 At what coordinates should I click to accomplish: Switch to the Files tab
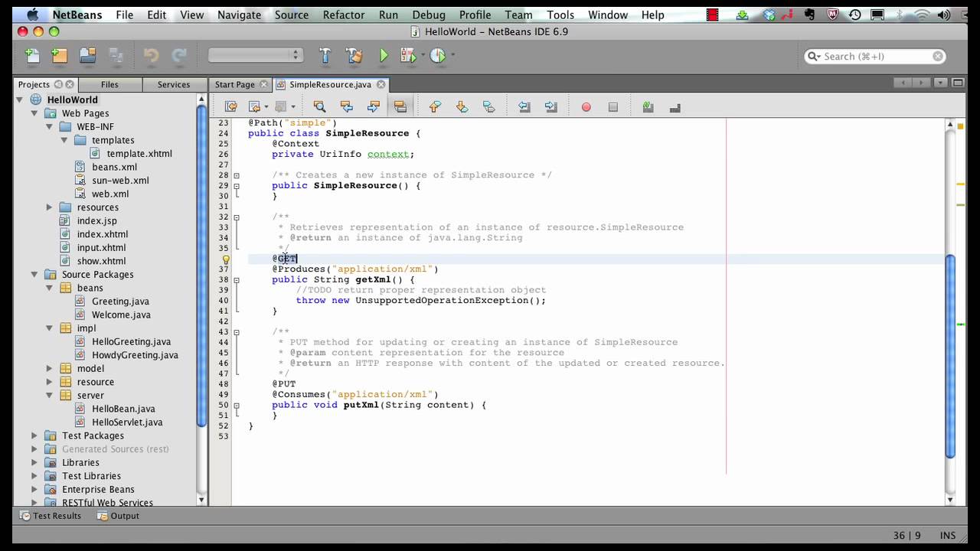109,84
